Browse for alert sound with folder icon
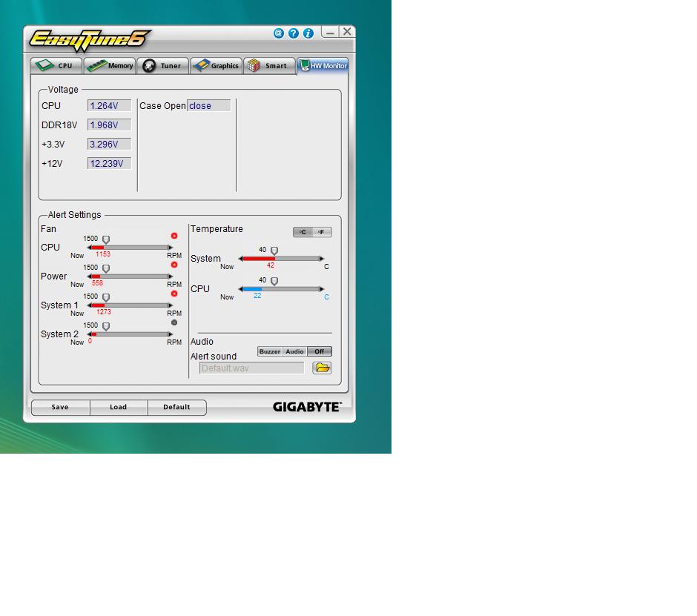Image resolution: width=697 pixels, height=616 pixels. [322, 368]
